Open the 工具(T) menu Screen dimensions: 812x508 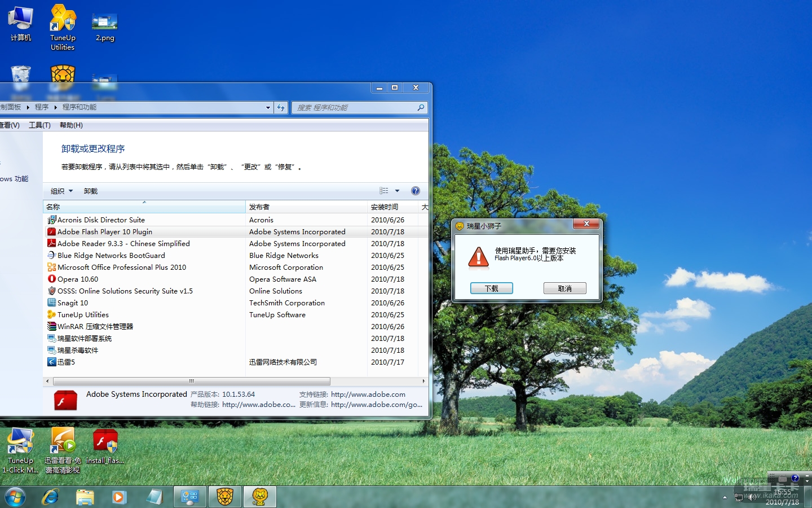click(39, 125)
